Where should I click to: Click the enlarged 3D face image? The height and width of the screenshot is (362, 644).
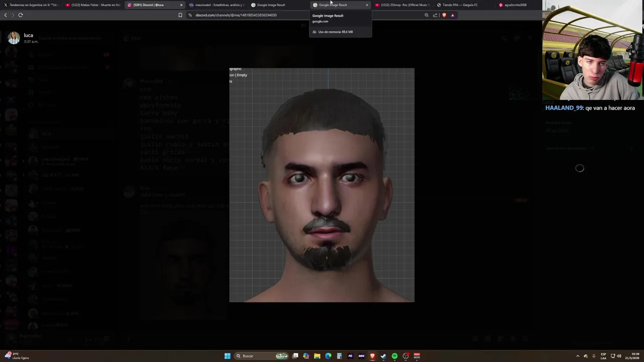tap(322, 185)
